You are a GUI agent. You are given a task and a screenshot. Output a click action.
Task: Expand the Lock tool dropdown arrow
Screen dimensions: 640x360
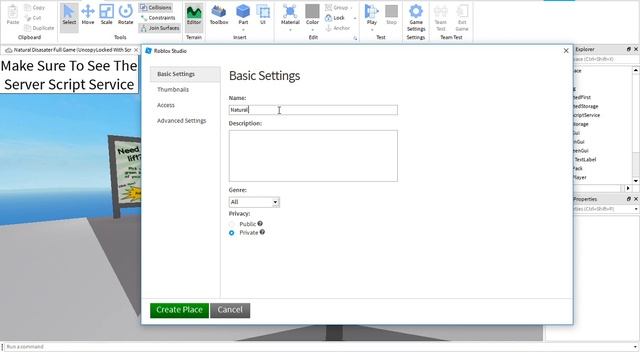click(x=354, y=18)
